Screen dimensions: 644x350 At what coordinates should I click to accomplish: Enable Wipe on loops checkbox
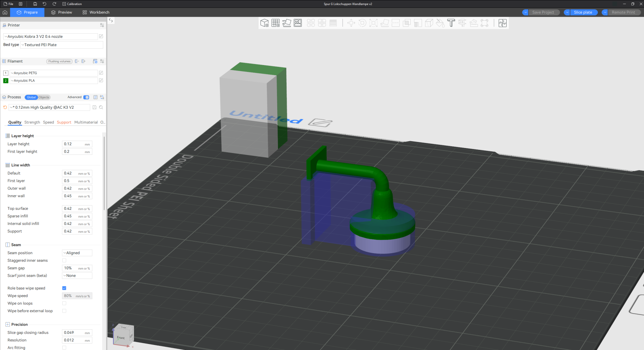[x=64, y=304]
